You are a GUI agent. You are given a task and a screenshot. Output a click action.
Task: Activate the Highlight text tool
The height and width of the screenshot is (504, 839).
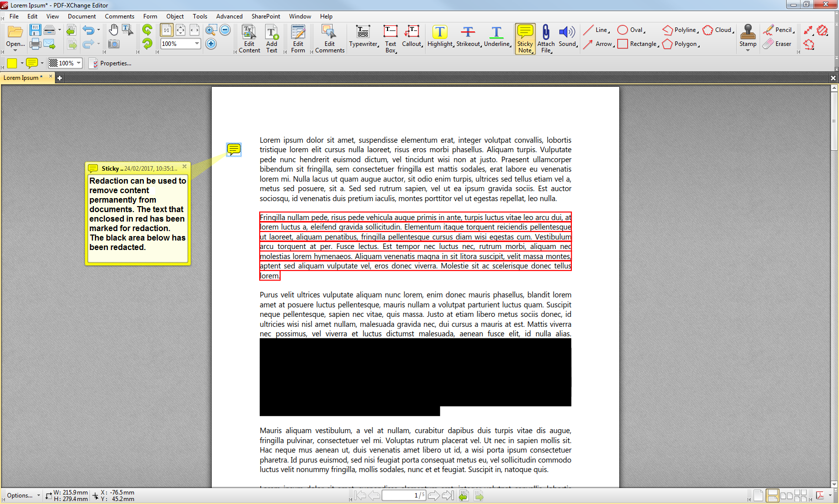coord(440,36)
